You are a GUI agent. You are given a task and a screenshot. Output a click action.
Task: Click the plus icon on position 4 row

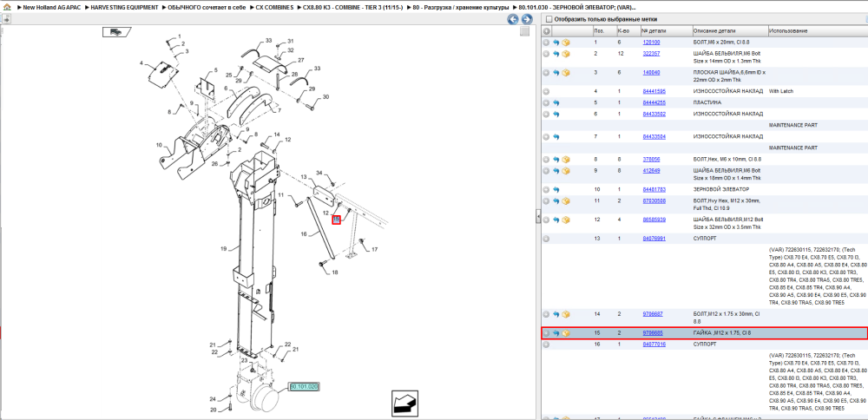[x=546, y=91]
